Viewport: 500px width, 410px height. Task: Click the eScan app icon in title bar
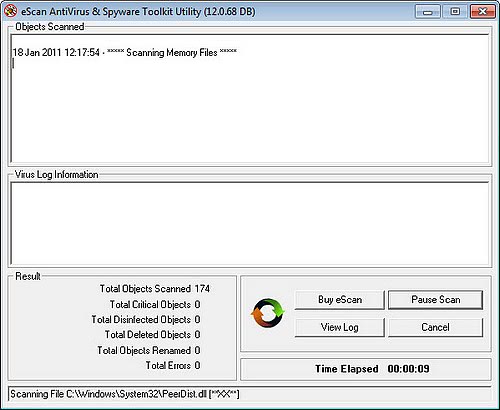11,11
